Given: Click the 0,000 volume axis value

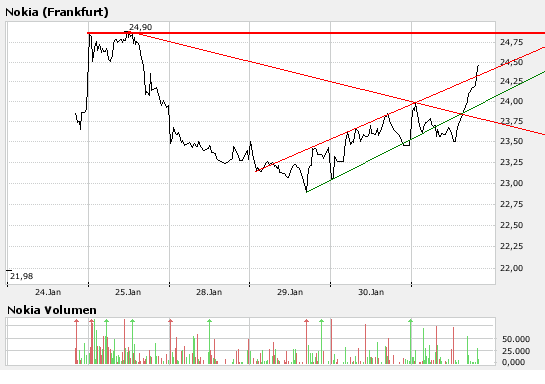Looking at the screenshot, I should pos(514,362).
